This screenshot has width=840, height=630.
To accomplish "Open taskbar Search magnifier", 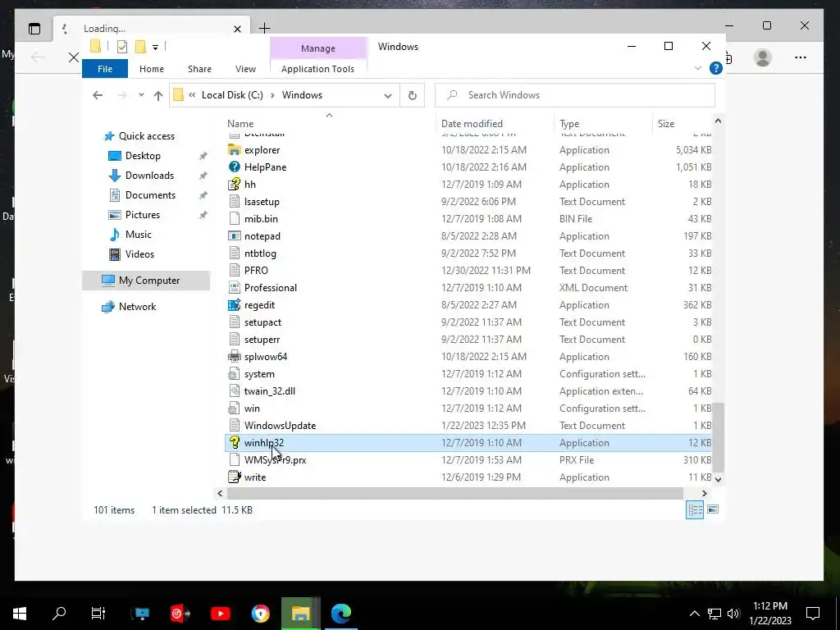I will [x=59, y=614].
